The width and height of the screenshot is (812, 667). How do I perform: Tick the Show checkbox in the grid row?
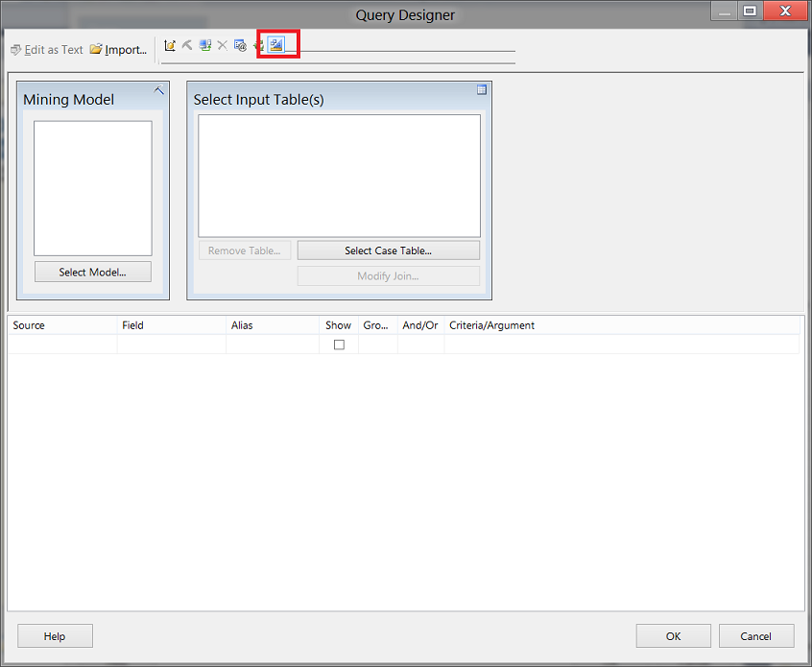(x=339, y=345)
